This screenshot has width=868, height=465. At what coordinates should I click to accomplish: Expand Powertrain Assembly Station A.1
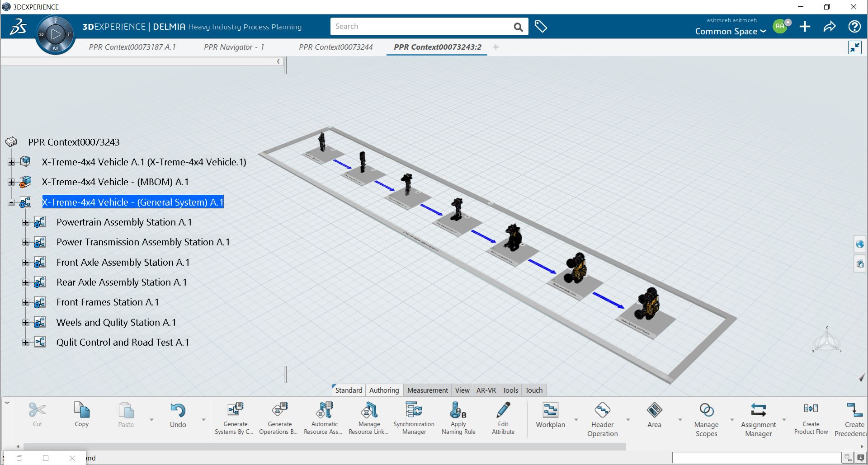pyautogui.click(x=26, y=222)
